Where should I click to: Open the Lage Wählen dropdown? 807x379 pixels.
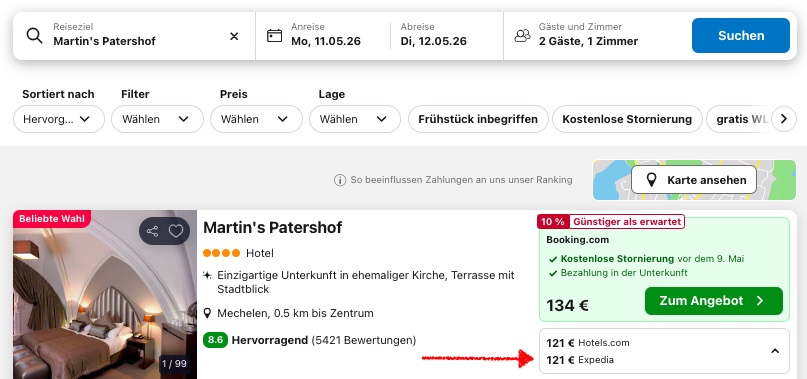pyautogui.click(x=355, y=119)
